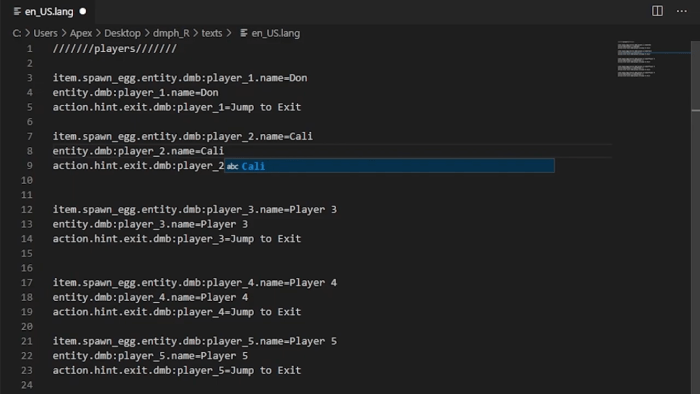Click line number 14 in the gutter

[27, 239]
